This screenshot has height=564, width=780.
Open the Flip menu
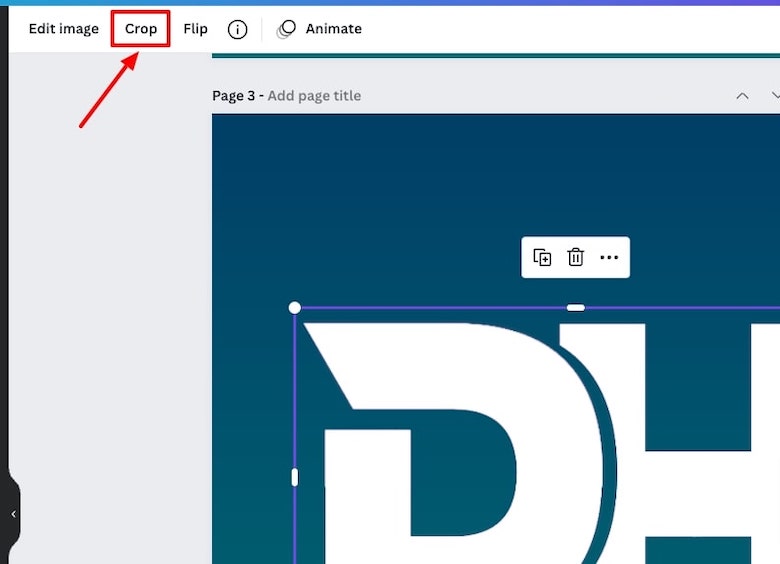pos(195,29)
